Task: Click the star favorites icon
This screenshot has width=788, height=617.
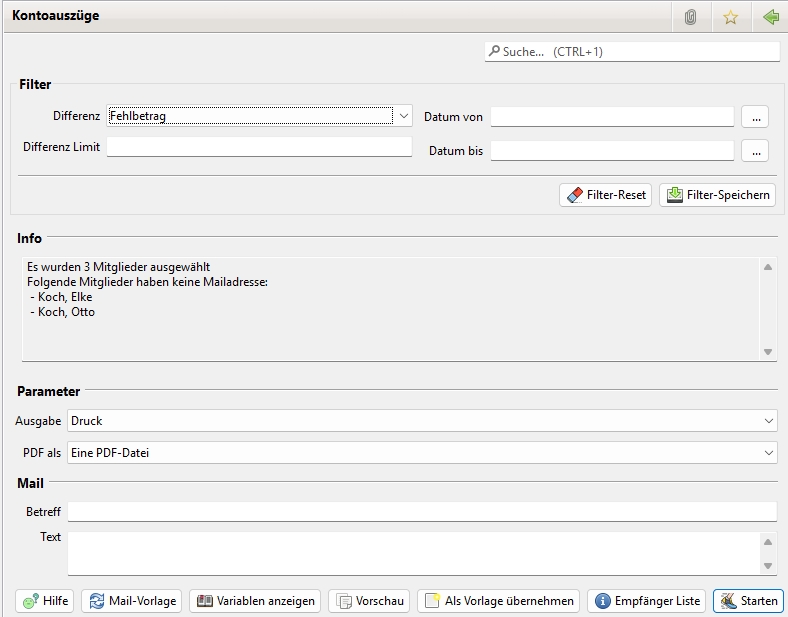Action: tap(730, 17)
